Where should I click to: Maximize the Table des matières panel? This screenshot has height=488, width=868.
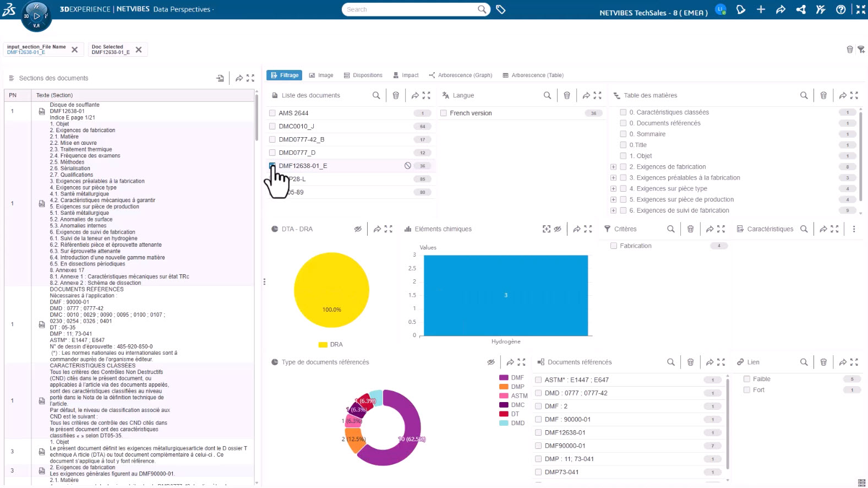tap(854, 95)
